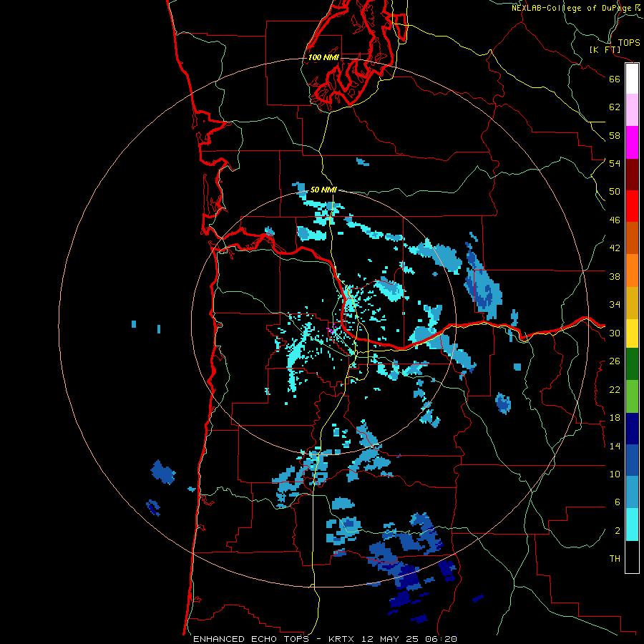
Task: Click the navy blue legend color band
Action: click(632, 429)
